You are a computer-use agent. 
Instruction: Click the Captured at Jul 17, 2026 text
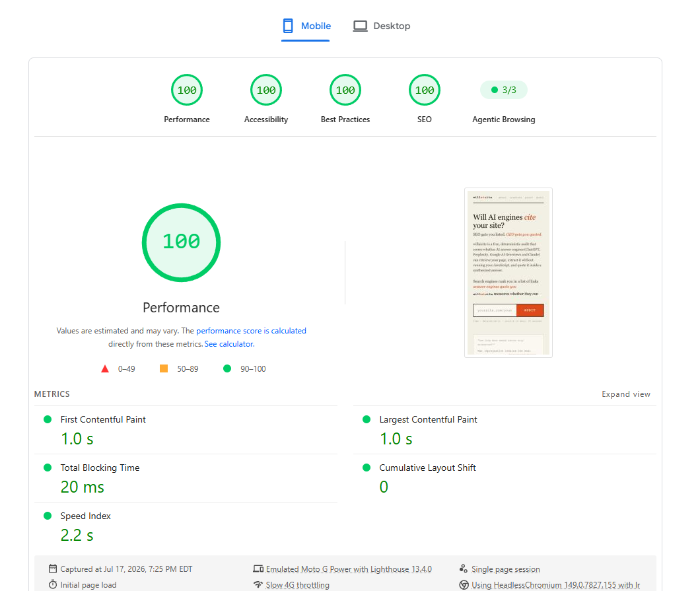126,569
